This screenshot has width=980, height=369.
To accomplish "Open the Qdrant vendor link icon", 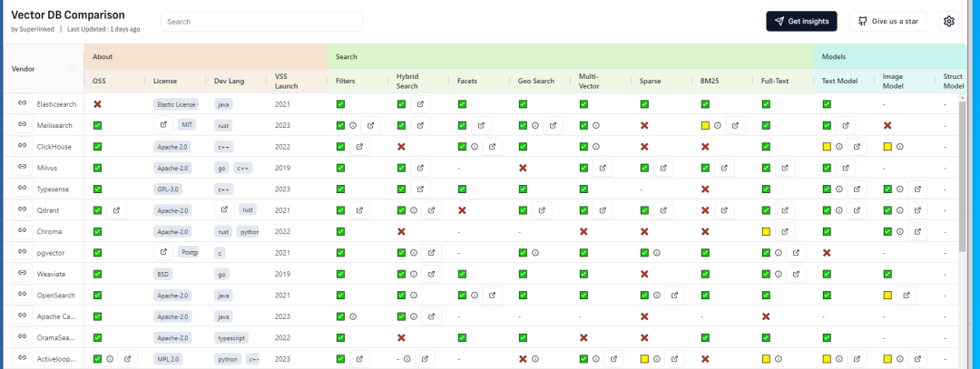I will pyautogui.click(x=22, y=209).
